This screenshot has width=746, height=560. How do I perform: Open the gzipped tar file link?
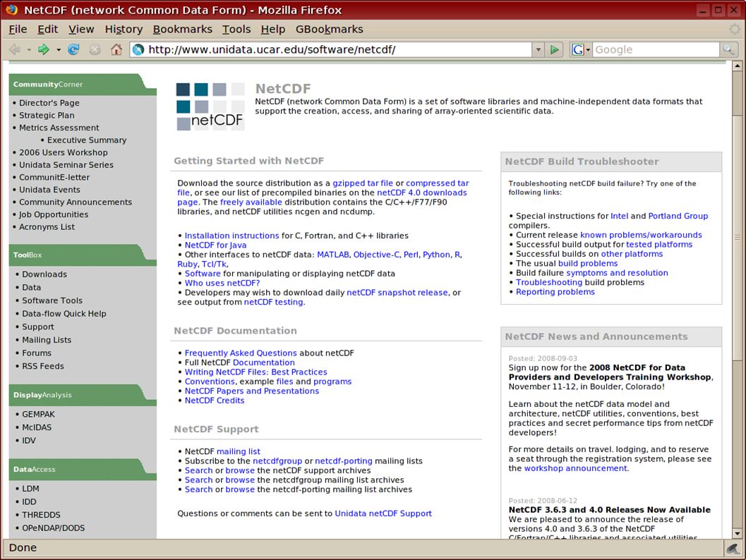(x=363, y=183)
